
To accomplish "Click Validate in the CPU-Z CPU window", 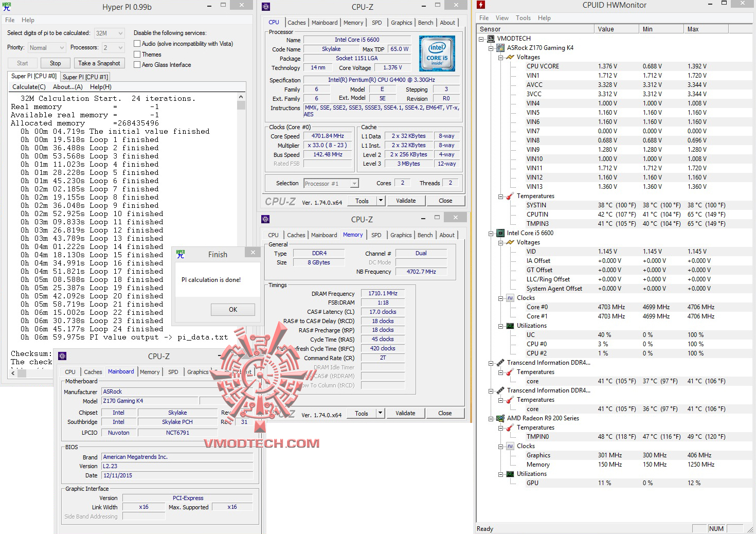I will (406, 201).
